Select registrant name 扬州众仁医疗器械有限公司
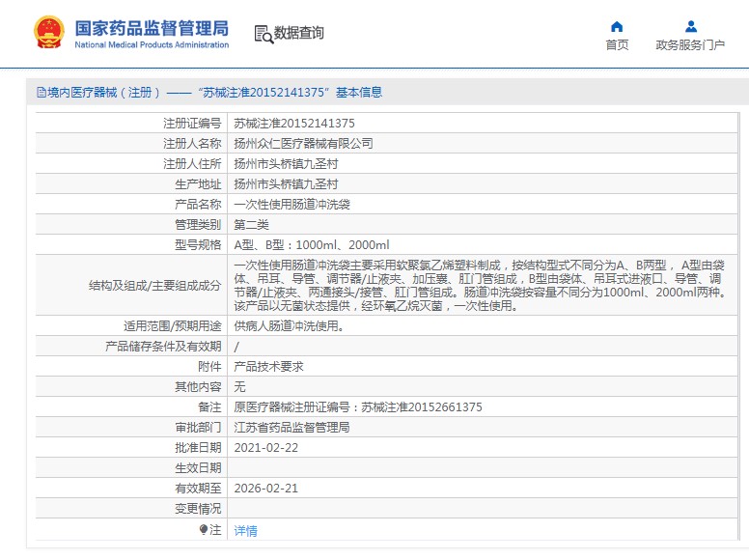The height and width of the screenshot is (560, 749). (x=303, y=143)
